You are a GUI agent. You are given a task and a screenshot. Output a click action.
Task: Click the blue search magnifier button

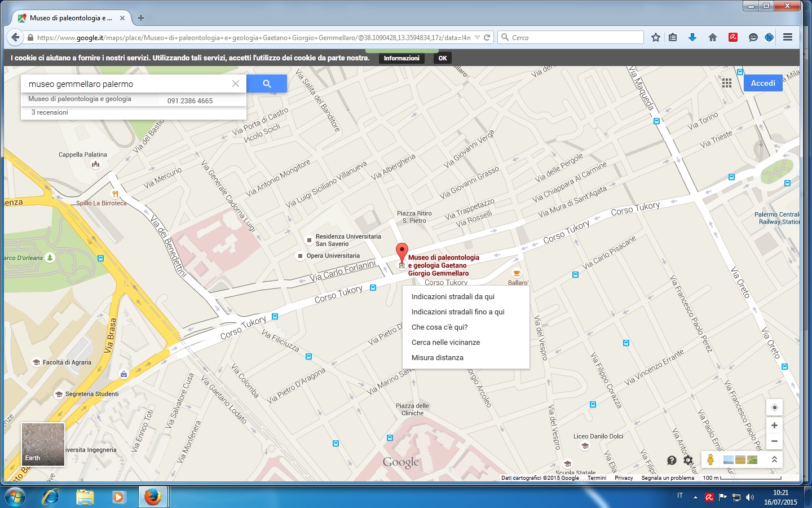[267, 84]
